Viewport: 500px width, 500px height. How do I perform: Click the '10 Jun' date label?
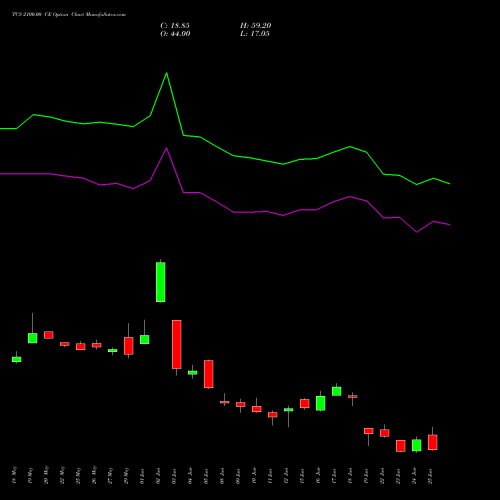click(x=254, y=476)
